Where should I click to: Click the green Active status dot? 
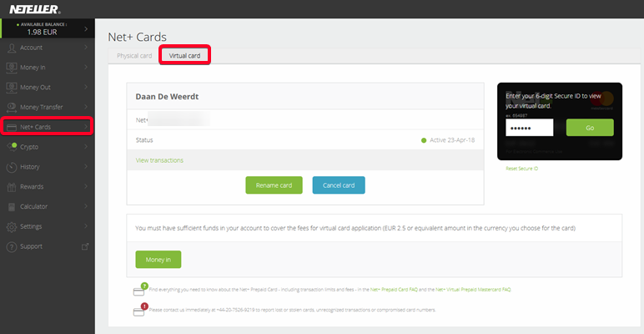coord(424,140)
